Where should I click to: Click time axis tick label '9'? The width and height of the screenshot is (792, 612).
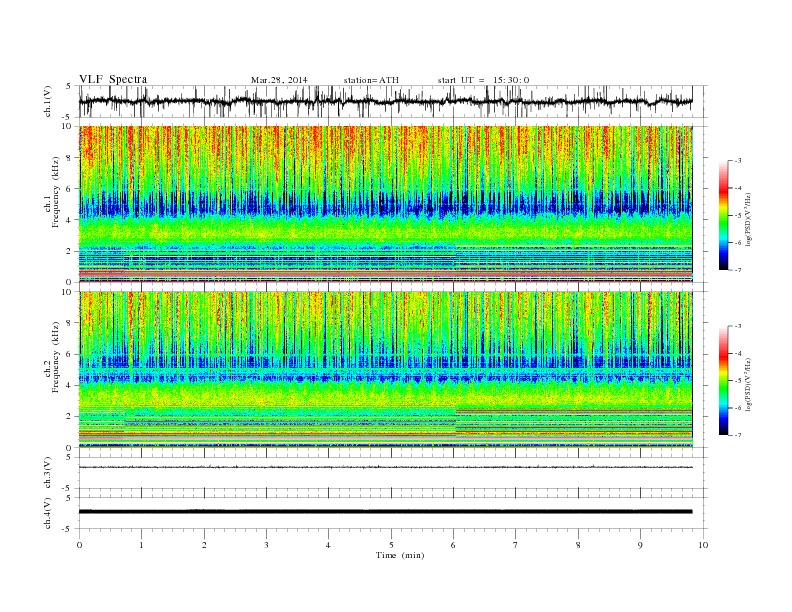pos(640,545)
